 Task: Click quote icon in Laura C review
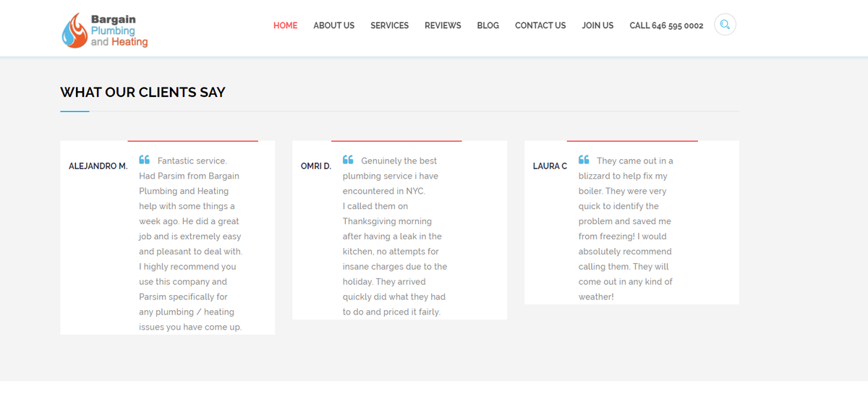584,160
